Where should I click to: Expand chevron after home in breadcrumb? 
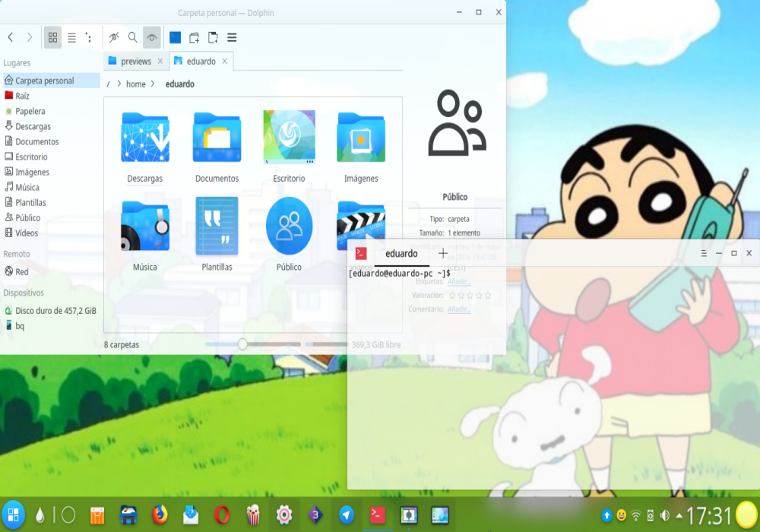tap(153, 84)
